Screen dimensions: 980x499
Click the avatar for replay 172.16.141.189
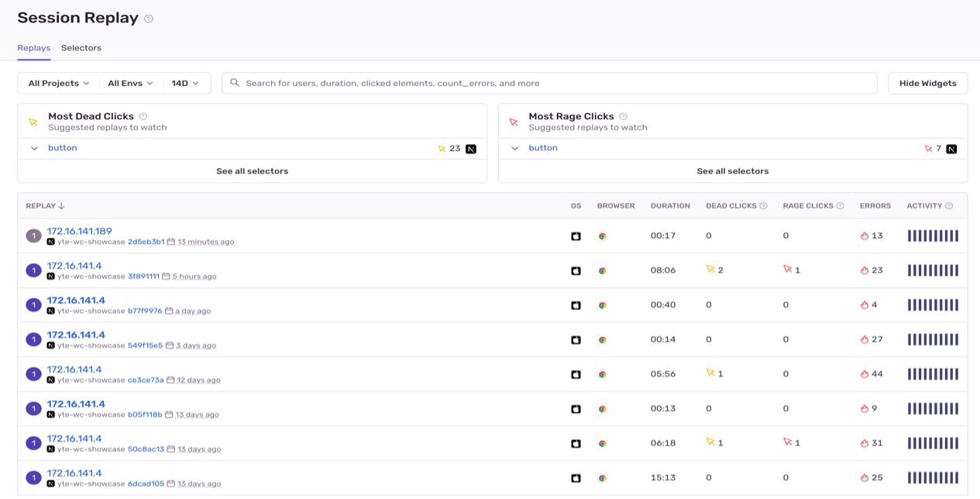tap(33, 236)
